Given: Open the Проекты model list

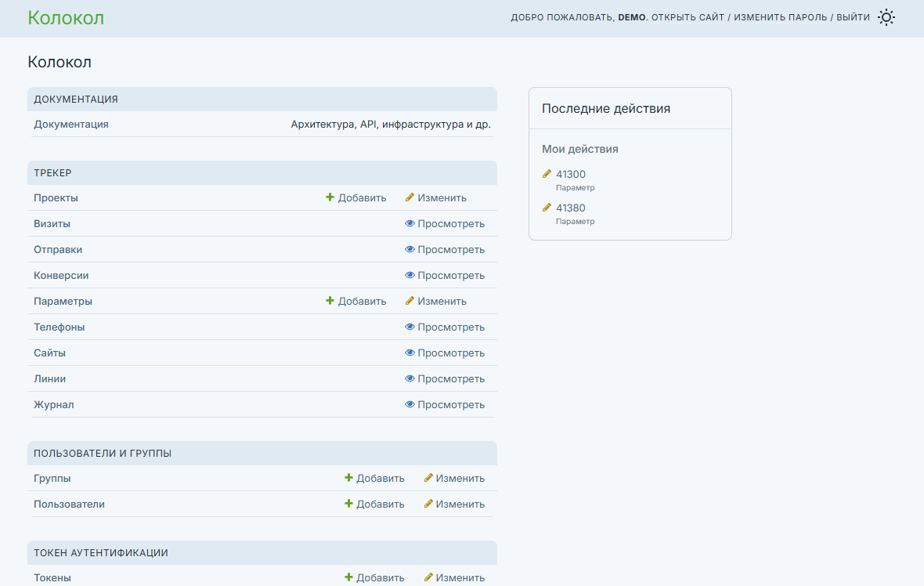Looking at the screenshot, I should [x=56, y=198].
